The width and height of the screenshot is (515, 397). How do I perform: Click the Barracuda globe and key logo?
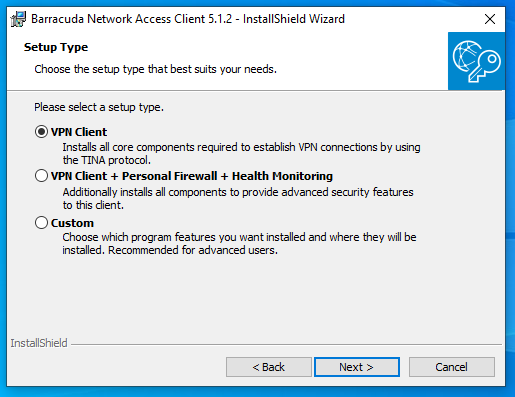pyautogui.click(x=476, y=61)
